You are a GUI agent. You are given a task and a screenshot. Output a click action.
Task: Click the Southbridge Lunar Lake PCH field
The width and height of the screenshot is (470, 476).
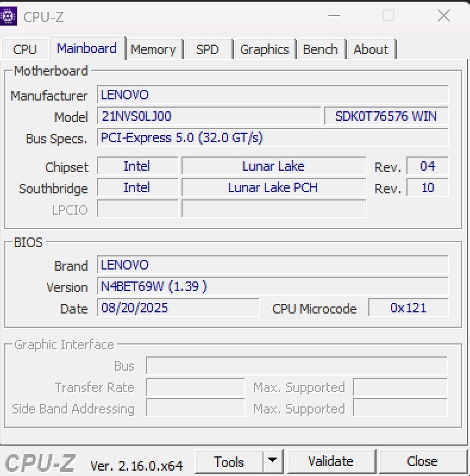pos(273,187)
